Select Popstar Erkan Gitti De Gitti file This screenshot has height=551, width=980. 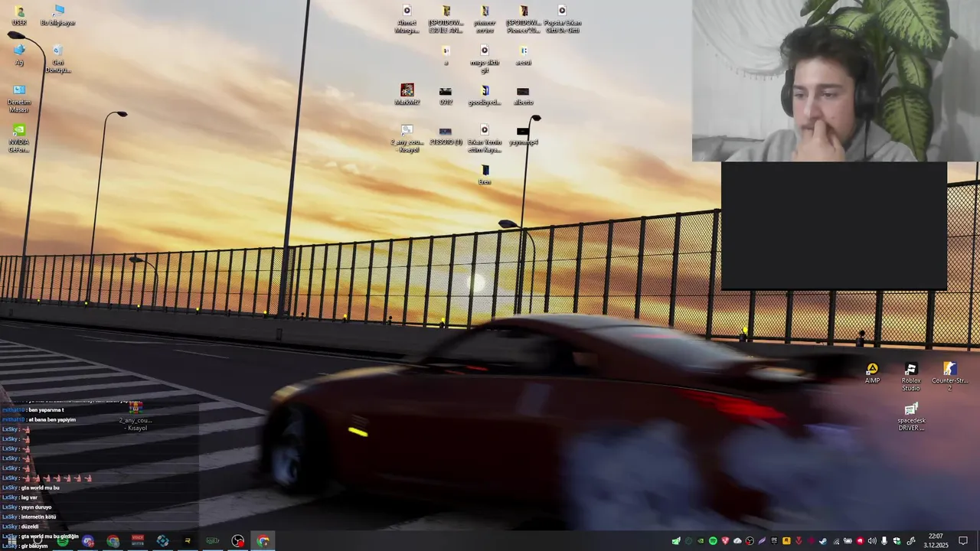point(563,19)
